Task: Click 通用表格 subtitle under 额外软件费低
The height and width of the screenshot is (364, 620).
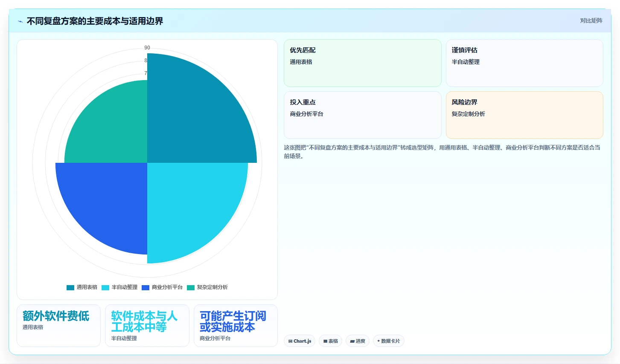Action: 33,327
